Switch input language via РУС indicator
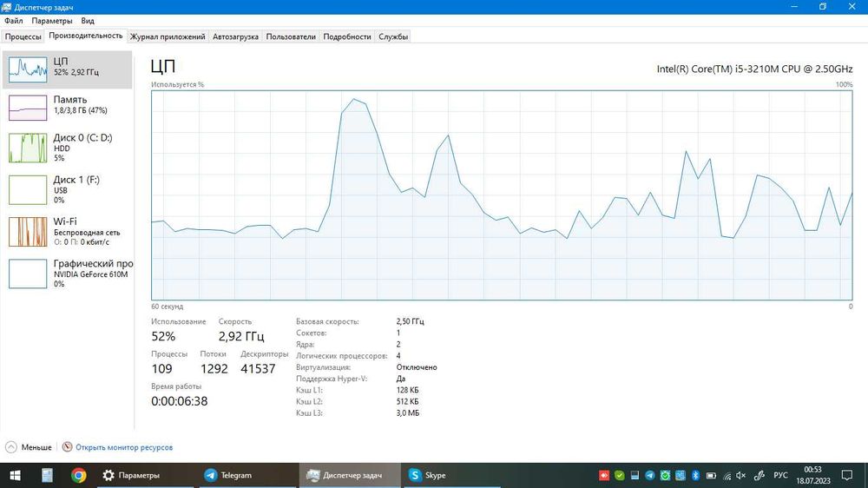The image size is (868, 488). (780, 475)
